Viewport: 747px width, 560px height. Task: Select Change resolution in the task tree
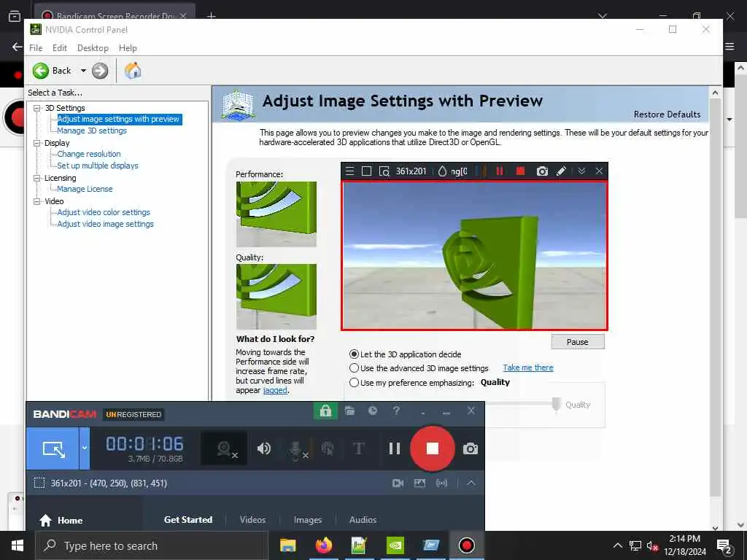(x=89, y=154)
